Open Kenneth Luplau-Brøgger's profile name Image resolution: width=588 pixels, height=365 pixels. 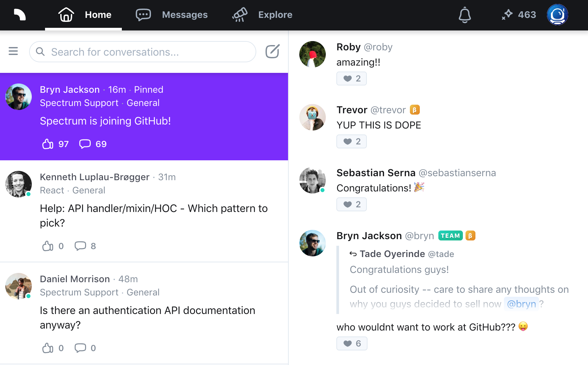coord(95,177)
